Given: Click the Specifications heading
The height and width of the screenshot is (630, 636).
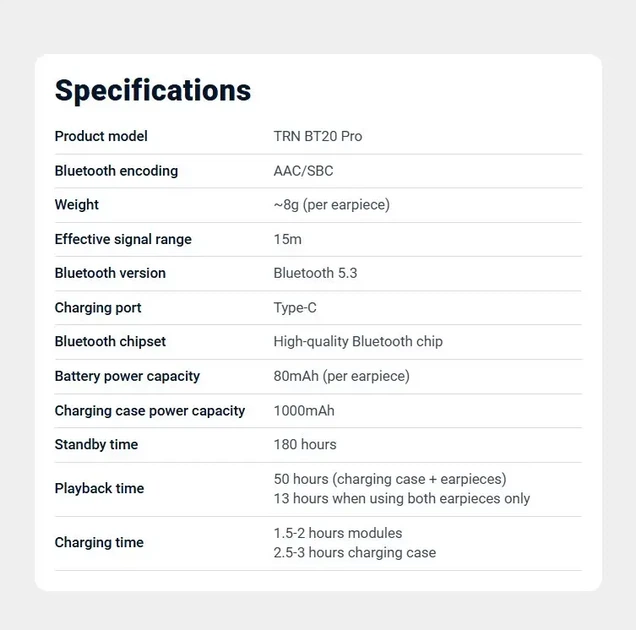Looking at the screenshot, I should (x=153, y=91).
